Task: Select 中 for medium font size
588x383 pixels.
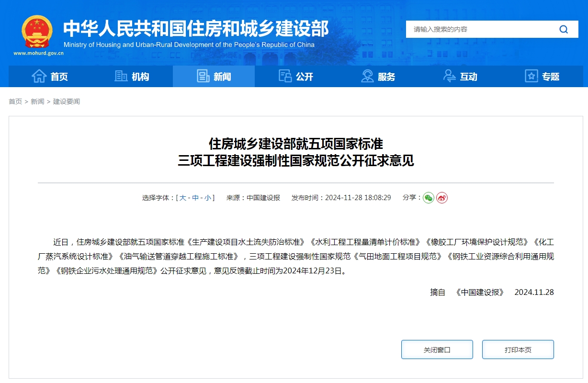Action: tap(196, 197)
